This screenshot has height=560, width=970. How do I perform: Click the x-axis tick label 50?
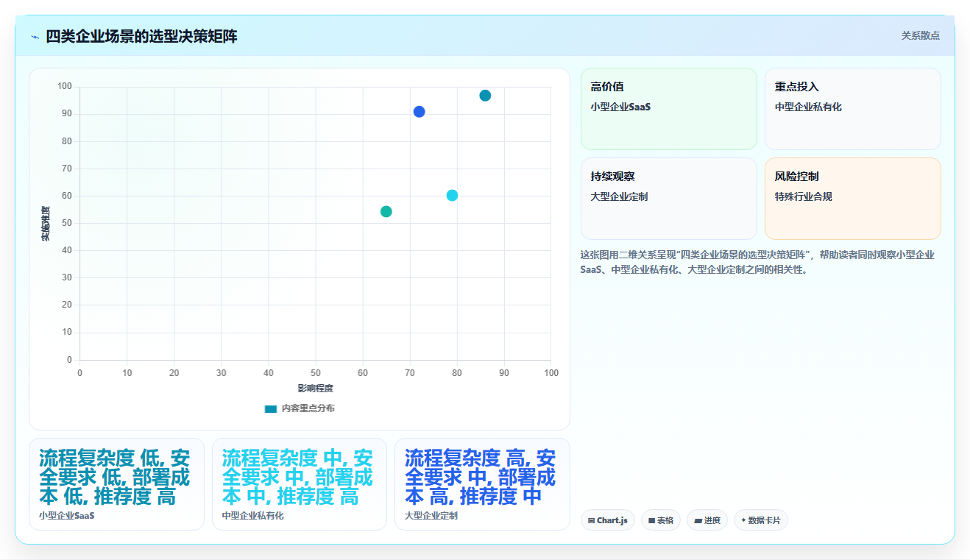tap(316, 373)
